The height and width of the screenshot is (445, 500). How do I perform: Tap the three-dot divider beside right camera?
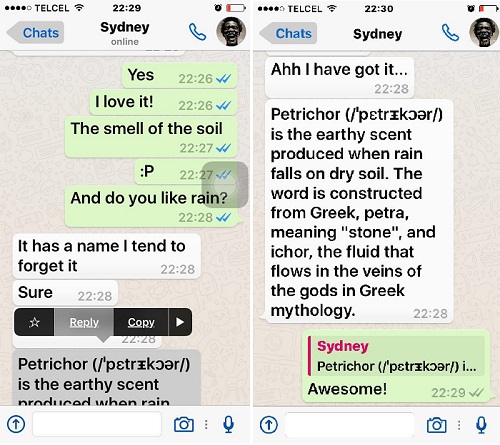459,425
